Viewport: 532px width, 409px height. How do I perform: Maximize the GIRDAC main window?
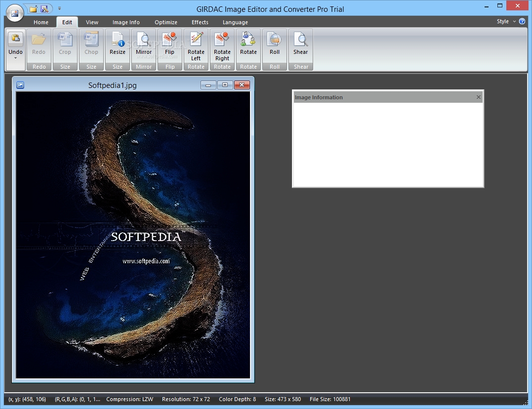pos(500,6)
